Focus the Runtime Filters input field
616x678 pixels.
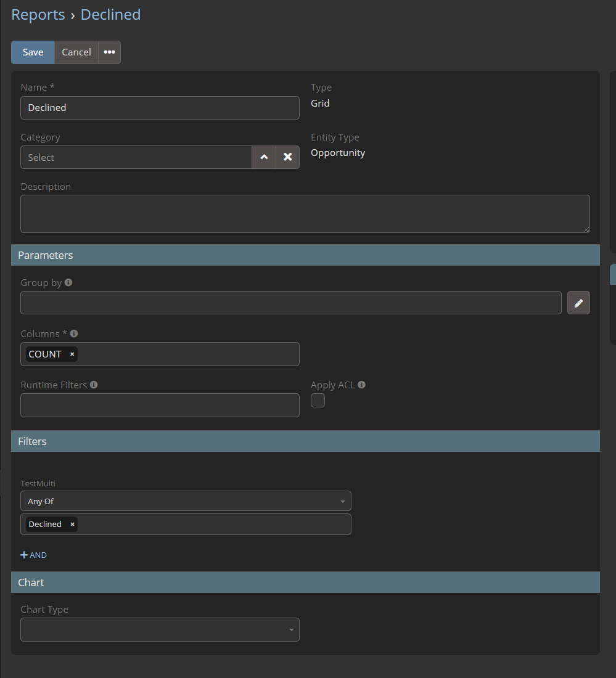(x=160, y=406)
